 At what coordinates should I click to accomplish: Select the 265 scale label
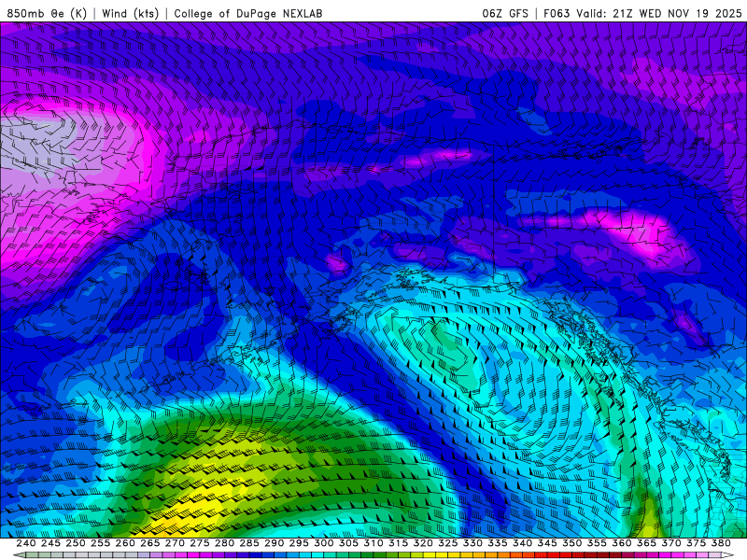pos(149,543)
